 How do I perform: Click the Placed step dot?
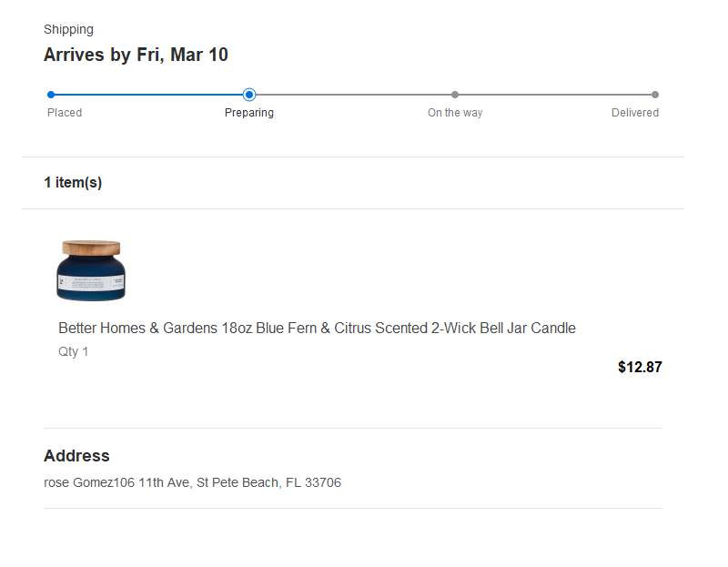click(51, 94)
